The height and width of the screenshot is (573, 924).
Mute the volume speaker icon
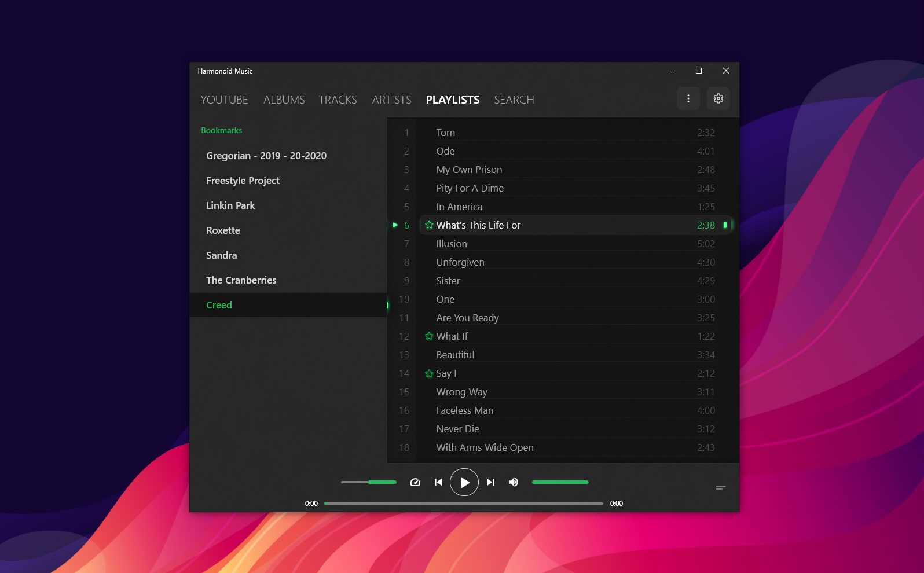click(x=514, y=482)
